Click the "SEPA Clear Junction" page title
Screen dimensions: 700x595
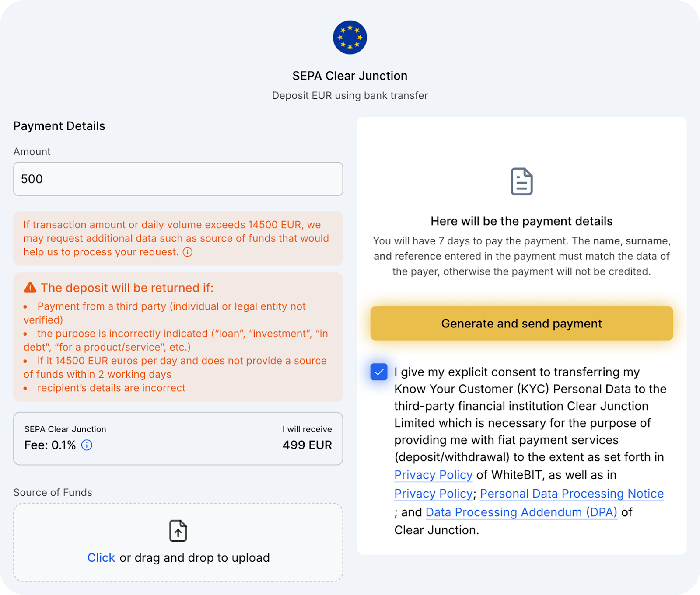pyautogui.click(x=350, y=76)
